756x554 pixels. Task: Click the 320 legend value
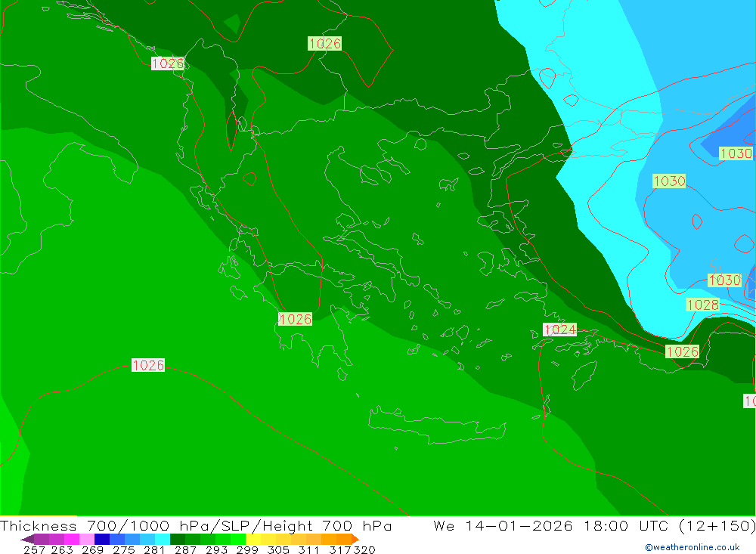point(364,549)
